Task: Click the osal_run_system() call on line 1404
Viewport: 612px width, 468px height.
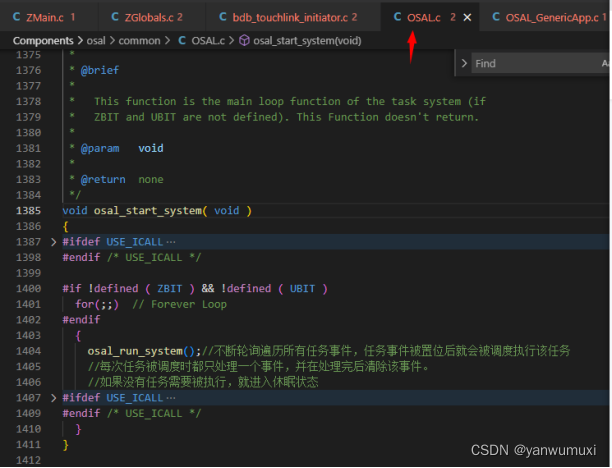Action: [x=144, y=351]
